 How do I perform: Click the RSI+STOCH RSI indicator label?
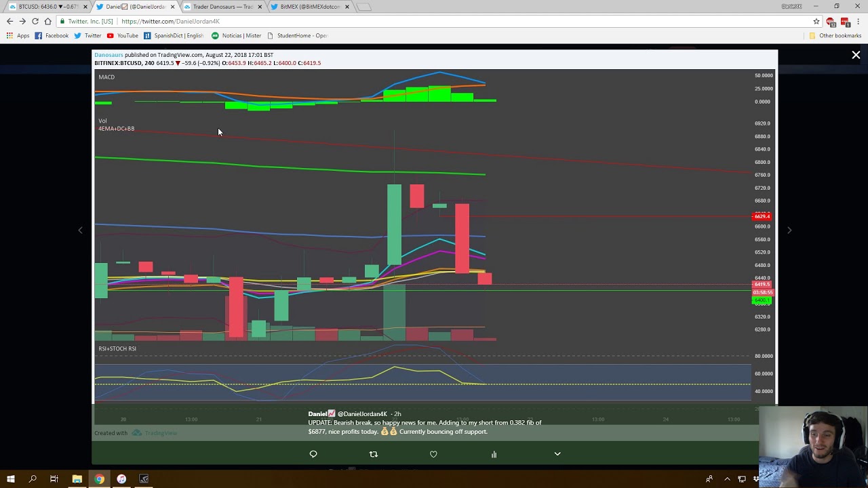click(x=117, y=348)
